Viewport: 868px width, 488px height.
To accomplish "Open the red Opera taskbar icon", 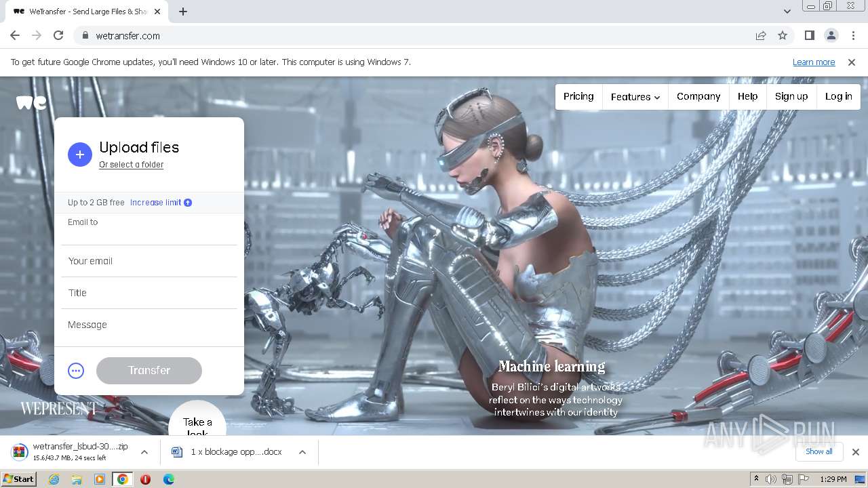I will point(145,479).
